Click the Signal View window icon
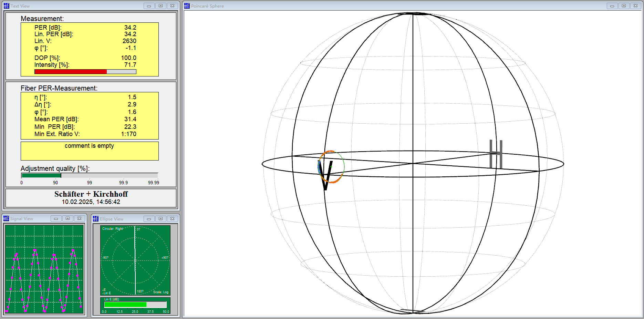This screenshot has width=644, height=319. click(6, 218)
